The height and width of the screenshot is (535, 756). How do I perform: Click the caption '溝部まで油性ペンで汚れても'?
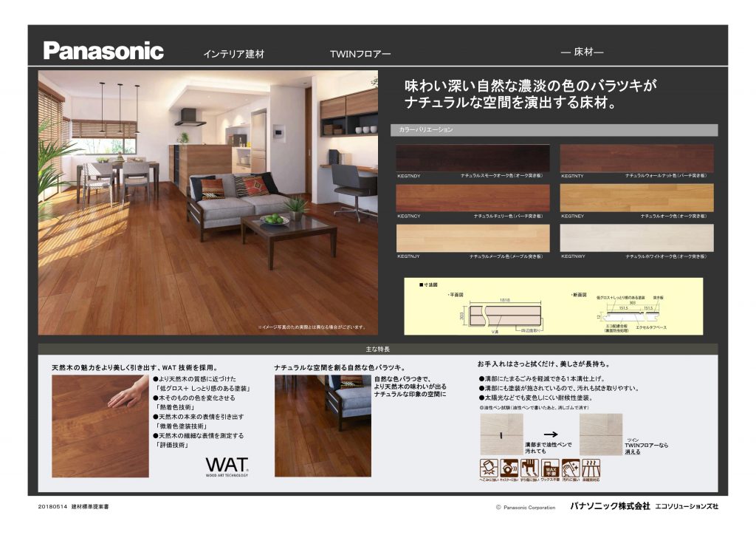[549, 448]
